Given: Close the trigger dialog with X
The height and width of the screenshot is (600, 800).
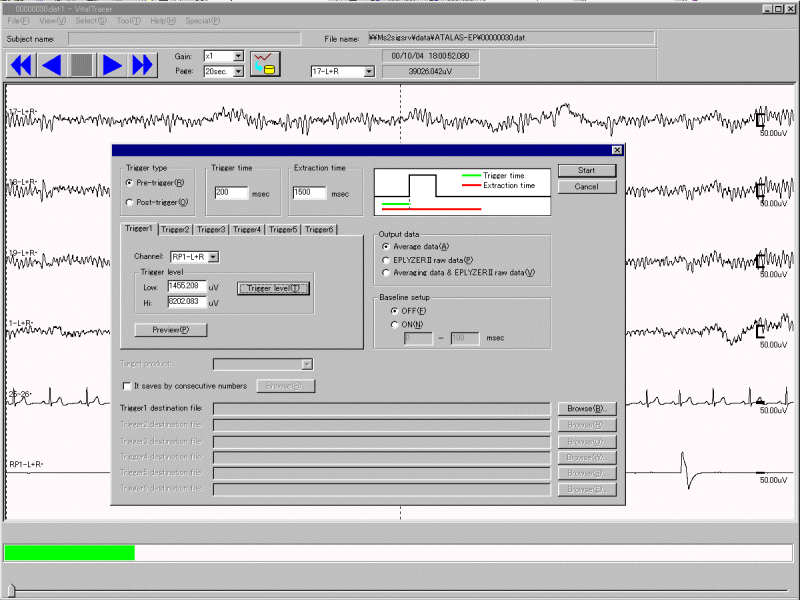Looking at the screenshot, I should 616,150.
